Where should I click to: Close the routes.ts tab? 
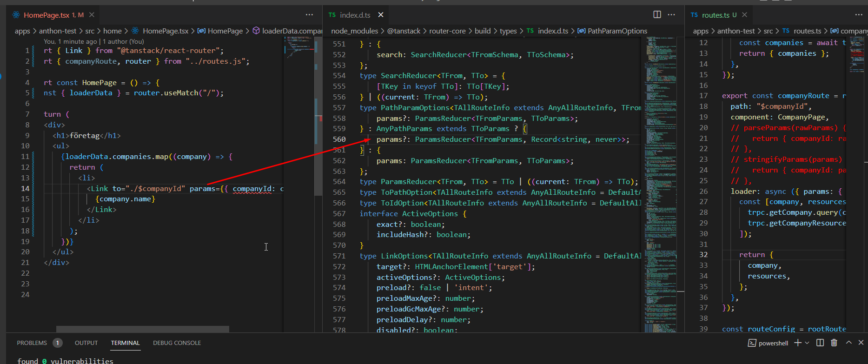[744, 15]
